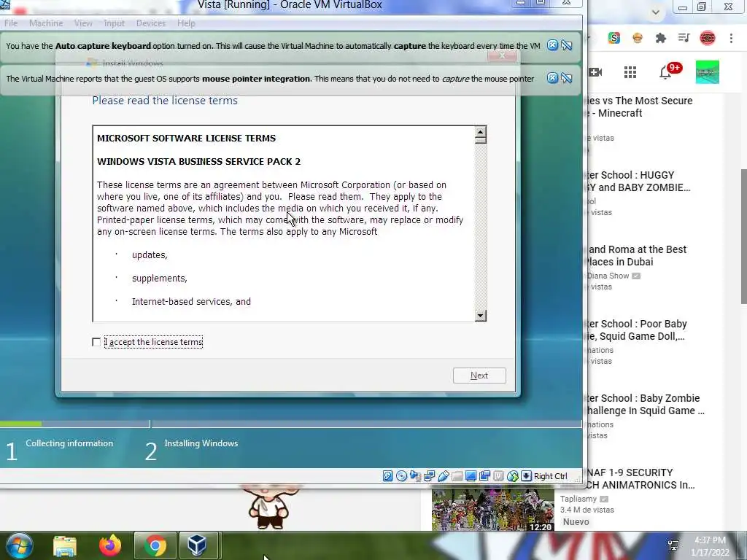Click the 'MICROSOFT SOFTWARE LICENSE TERMS' heading
This screenshot has width=747, height=560.
[186, 138]
